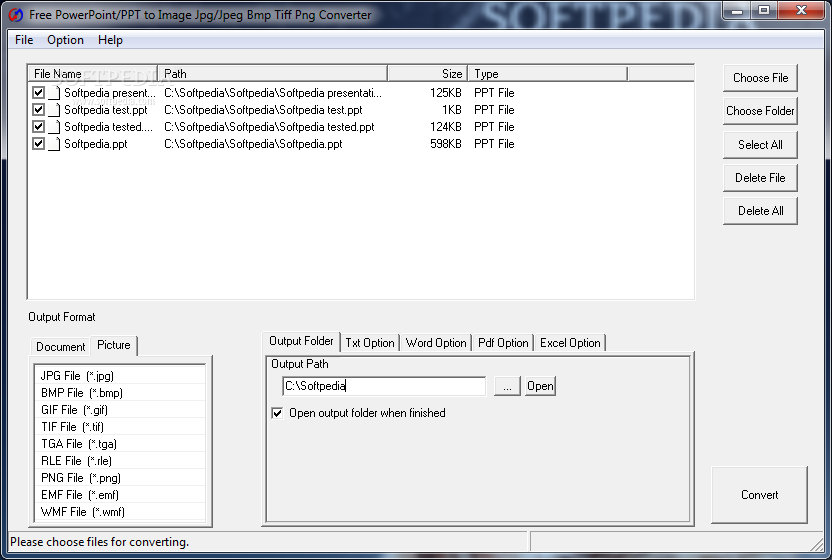
Task: Sort list by the File Name column header
Action: [x=92, y=74]
